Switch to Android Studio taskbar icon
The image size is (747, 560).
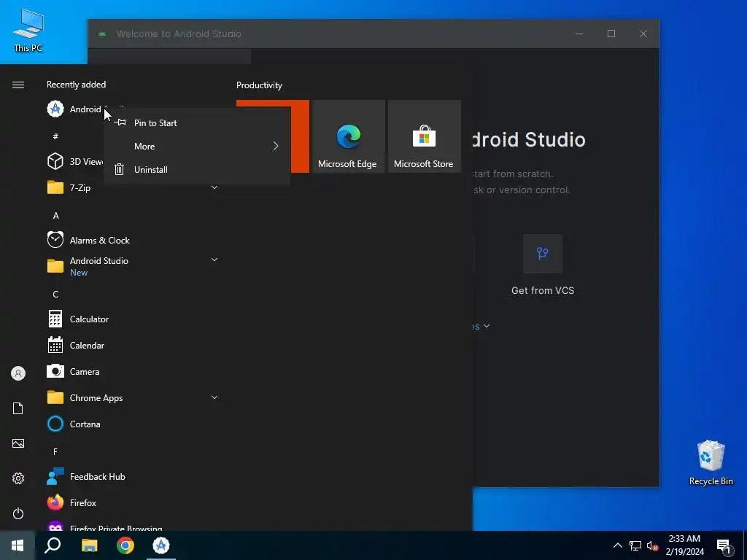(161, 545)
